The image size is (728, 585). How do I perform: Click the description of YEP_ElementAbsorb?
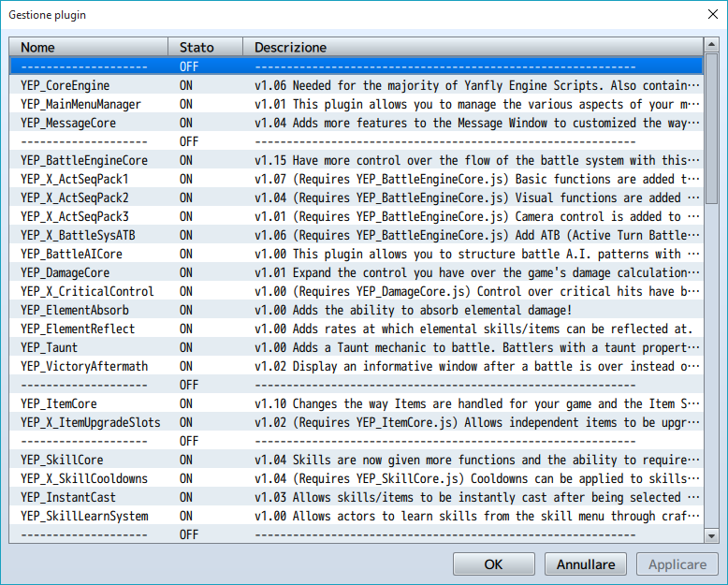(414, 310)
